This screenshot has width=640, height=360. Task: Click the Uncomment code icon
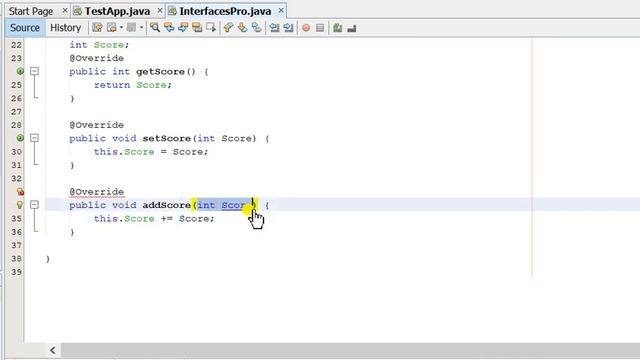click(x=352, y=28)
